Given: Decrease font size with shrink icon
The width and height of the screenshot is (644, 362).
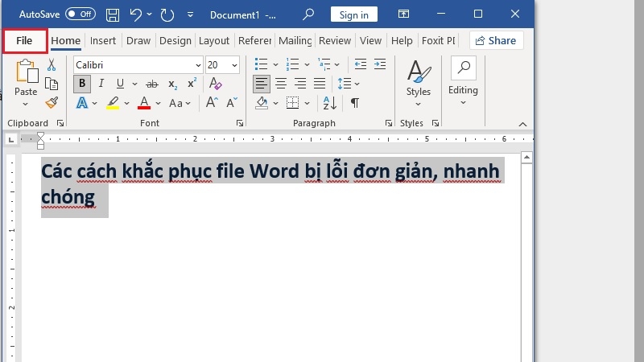Looking at the screenshot, I should [232, 103].
